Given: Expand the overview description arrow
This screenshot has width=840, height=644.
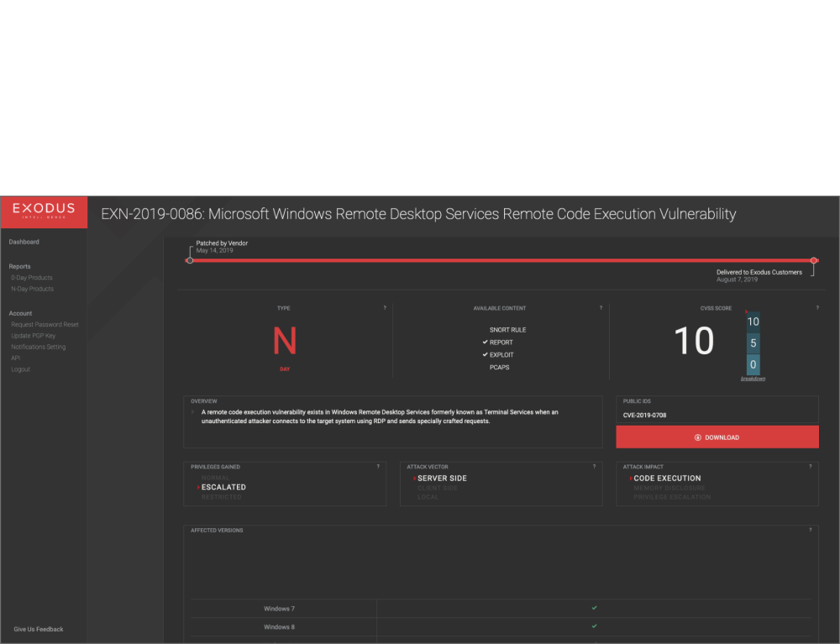Looking at the screenshot, I should pos(192,412).
